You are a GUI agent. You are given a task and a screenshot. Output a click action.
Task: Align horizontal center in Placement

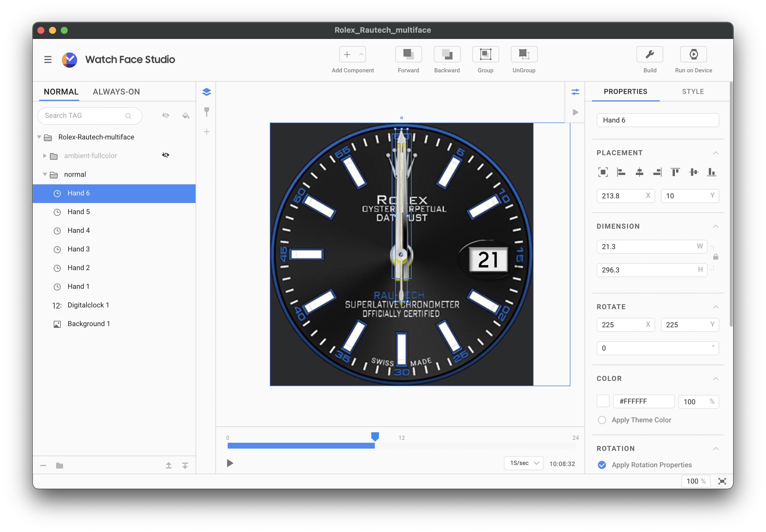coord(639,172)
